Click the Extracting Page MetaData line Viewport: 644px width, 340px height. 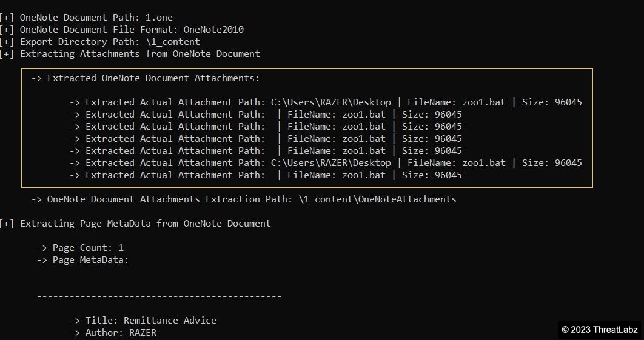pyautogui.click(x=146, y=224)
